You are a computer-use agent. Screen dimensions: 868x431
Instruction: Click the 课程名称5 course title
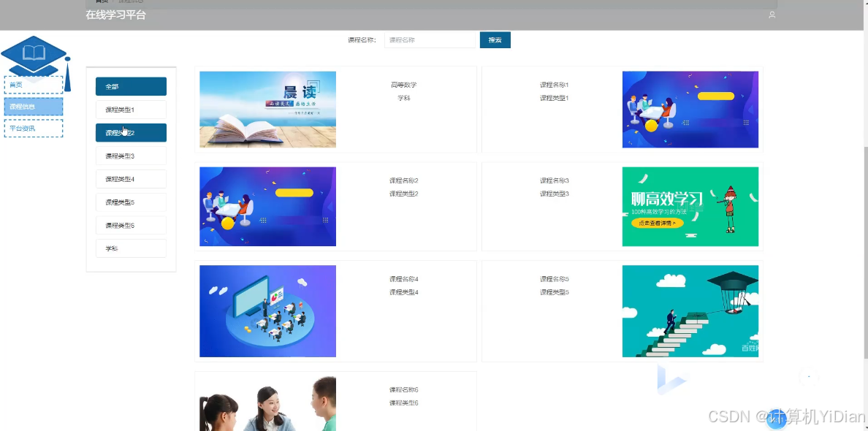click(x=554, y=279)
